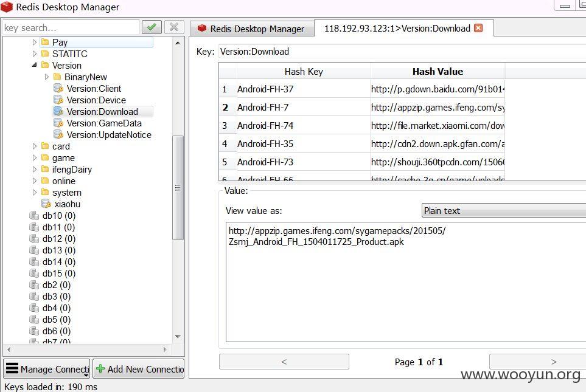Open the View value as Plain text dropdown

[503, 210]
